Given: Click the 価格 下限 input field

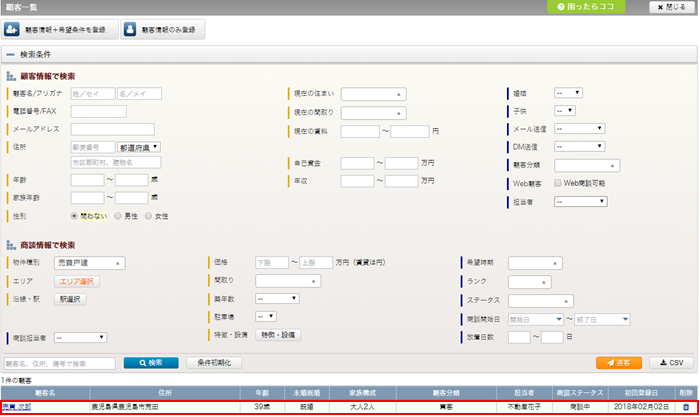Looking at the screenshot, I should 272,263.
